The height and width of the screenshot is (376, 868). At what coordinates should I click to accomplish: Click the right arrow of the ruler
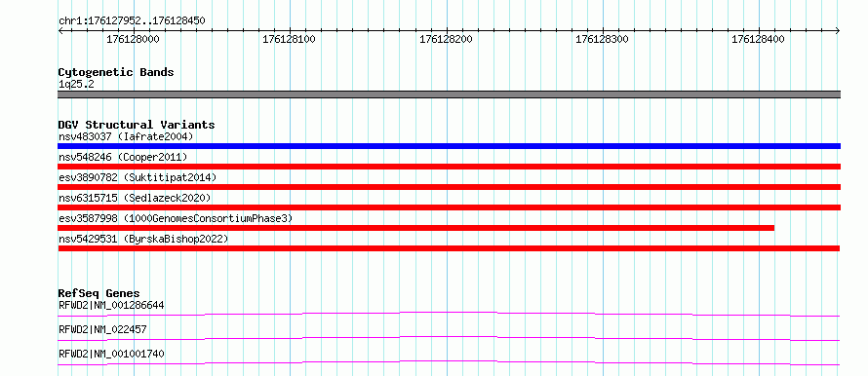tap(838, 31)
